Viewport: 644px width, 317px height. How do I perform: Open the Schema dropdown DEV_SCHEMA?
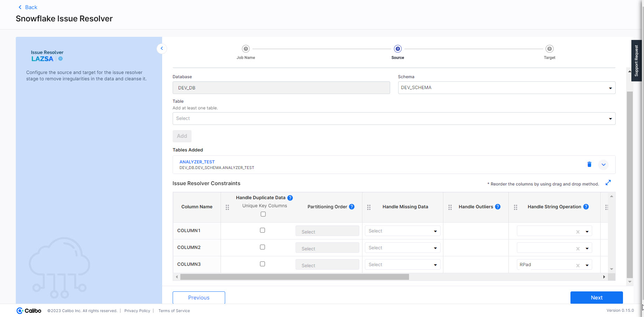coord(506,88)
